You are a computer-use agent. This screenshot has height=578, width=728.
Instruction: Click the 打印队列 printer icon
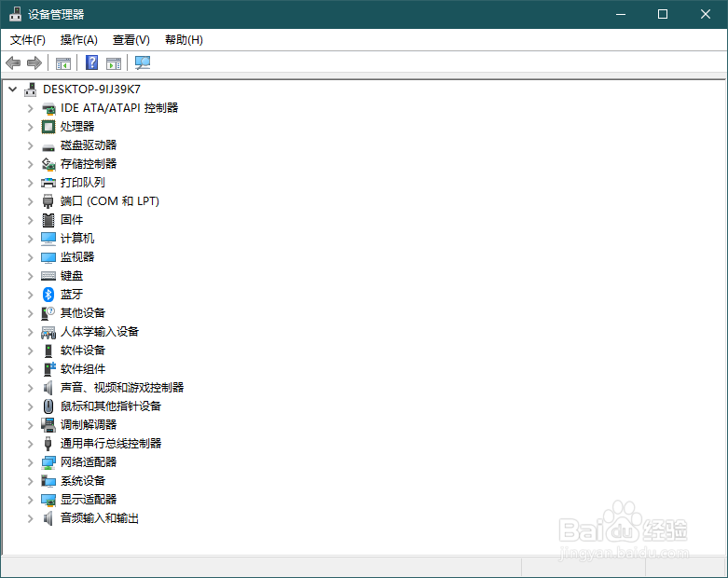pyautogui.click(x=48, y=183)
